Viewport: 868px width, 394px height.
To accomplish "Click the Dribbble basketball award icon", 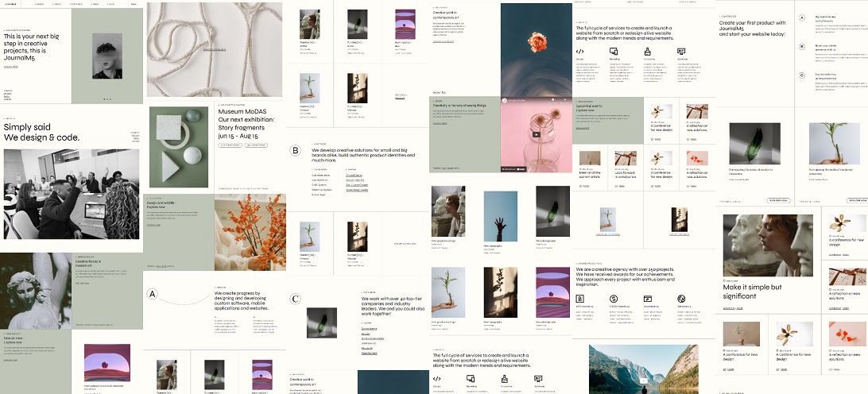I will point(682,299).
